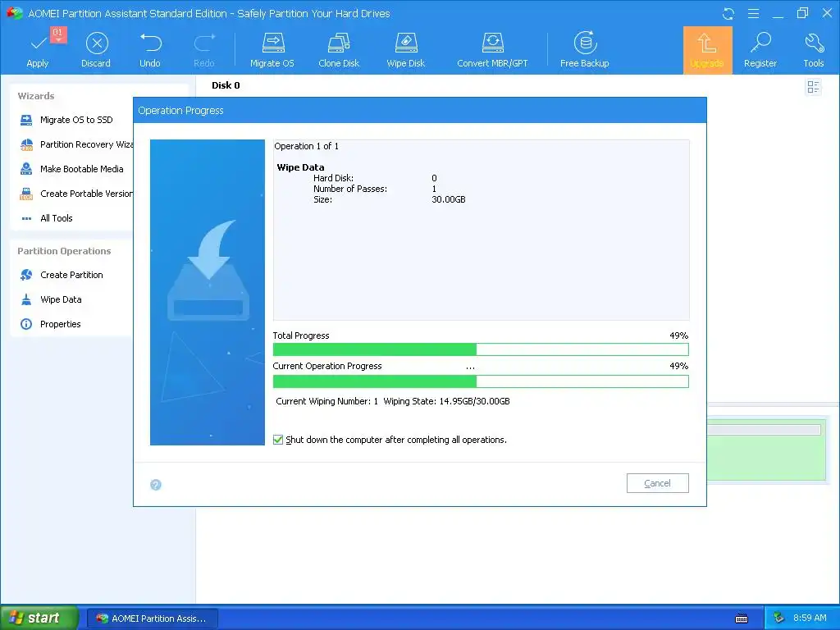Click the Disk 0 label
Image resolution: width=840 pixels, height=630 pixels.
click(226, 85)
